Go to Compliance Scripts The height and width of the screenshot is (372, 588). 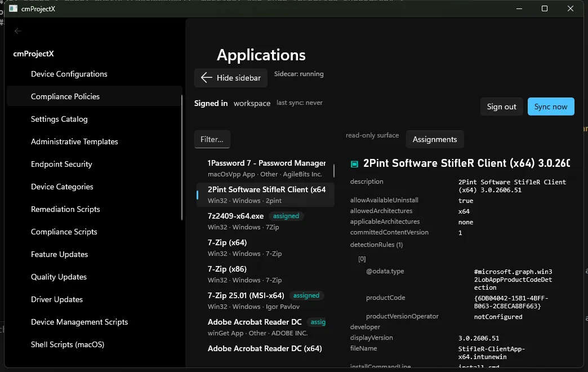coord(95,232)
